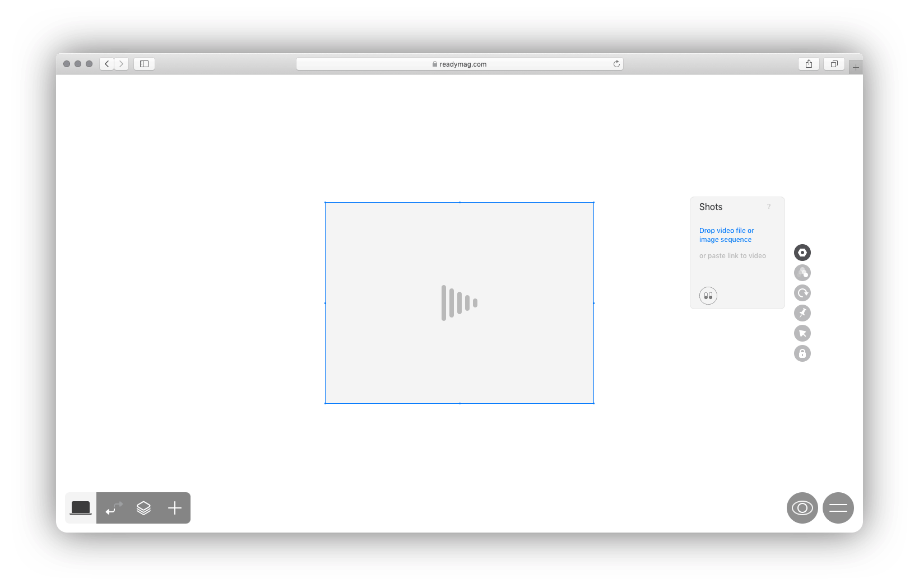
Task: Open the opacity/blend circles icon
Action: pyautogui.click(x=802, y=273)
